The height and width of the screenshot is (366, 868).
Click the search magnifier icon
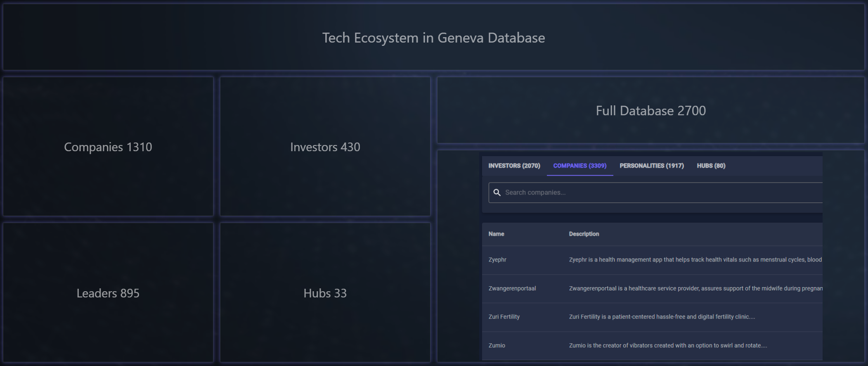[497, 193]
